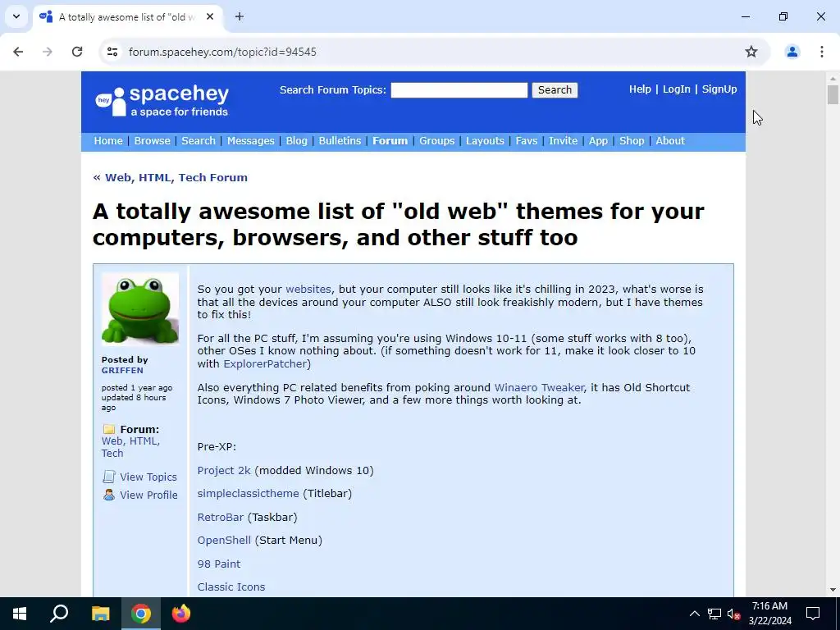Click the Search button
The image size is (840, 630).
[555, 90]
